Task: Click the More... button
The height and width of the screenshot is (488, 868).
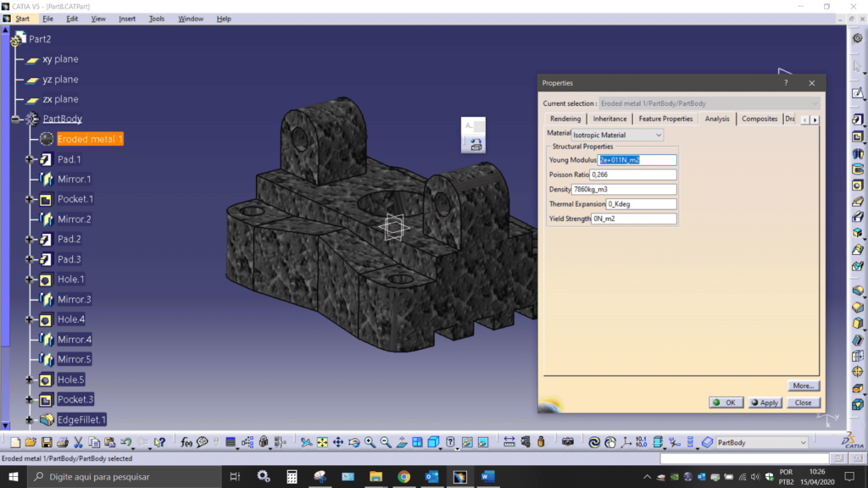Action: [803, 385]
